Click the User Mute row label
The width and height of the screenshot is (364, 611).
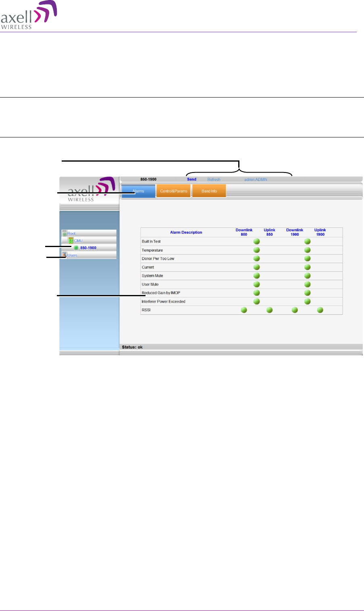click(x=150, y=285)
